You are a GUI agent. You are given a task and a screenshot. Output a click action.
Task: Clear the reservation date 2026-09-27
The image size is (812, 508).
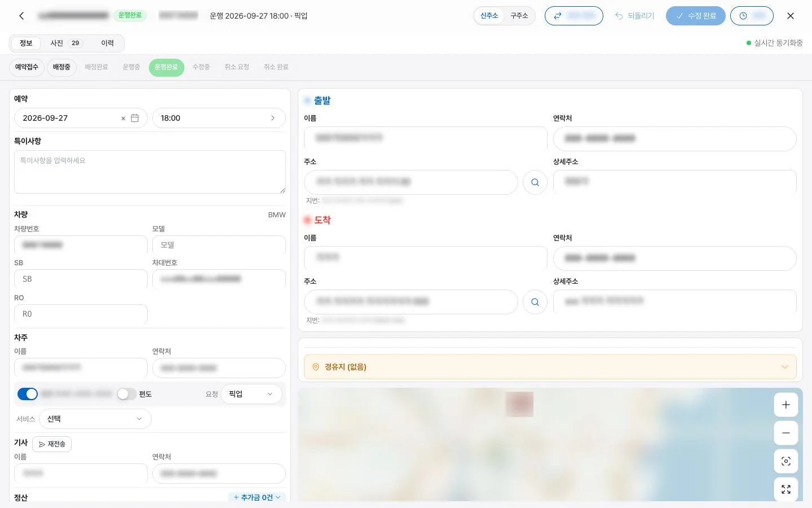click(123, 119)
